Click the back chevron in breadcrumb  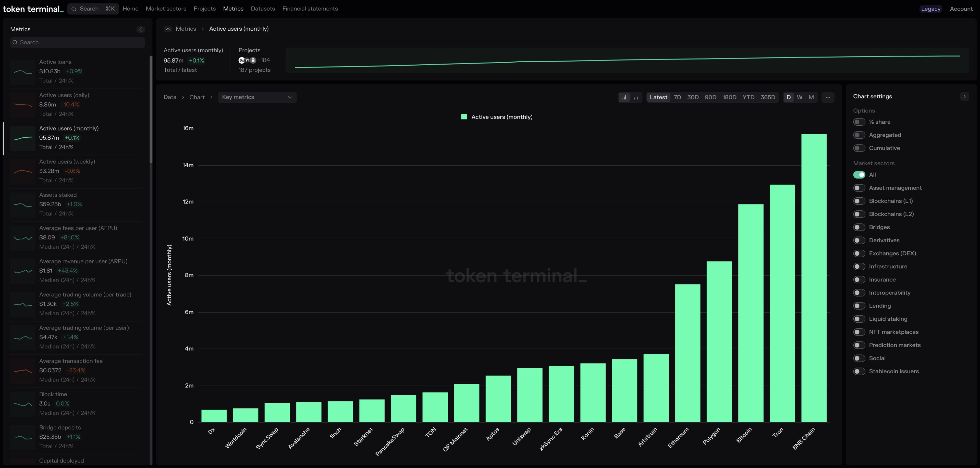click(167, 29)
